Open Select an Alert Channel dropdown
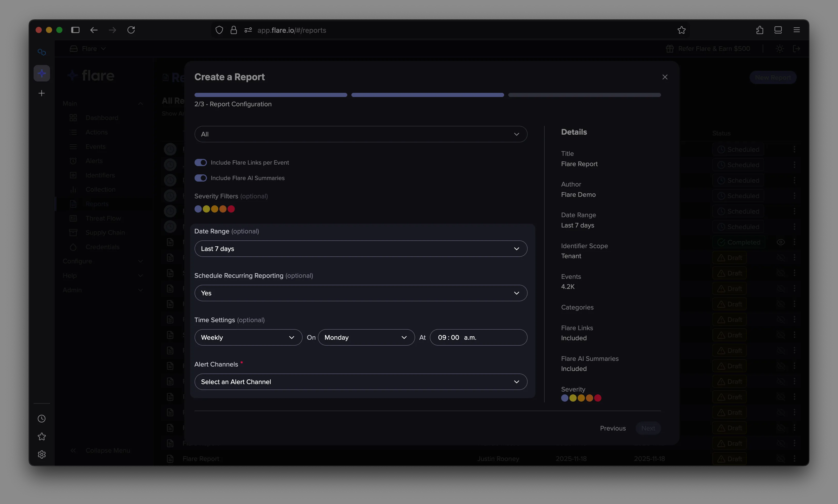838x504 pixels. pos(361,382)
